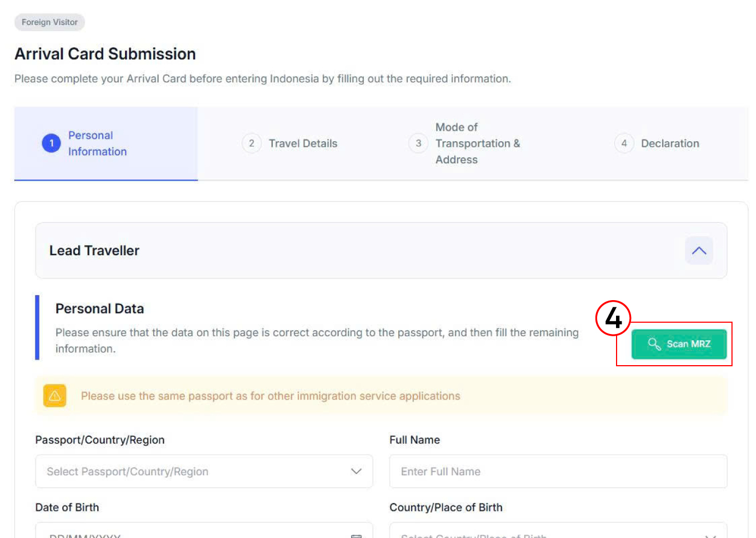Click the Passport/Country/Region dropdown arrow
Viewport: 756px width, 538px height.
[x=356, y=471]
